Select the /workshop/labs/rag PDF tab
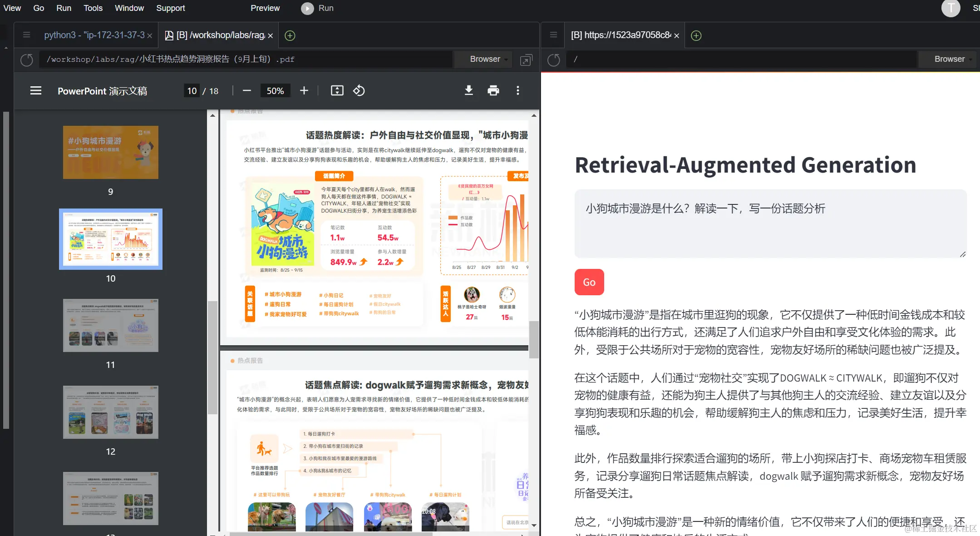Image resolution: width=980 pixels, height=536 pixels. [x=215, y=35]
